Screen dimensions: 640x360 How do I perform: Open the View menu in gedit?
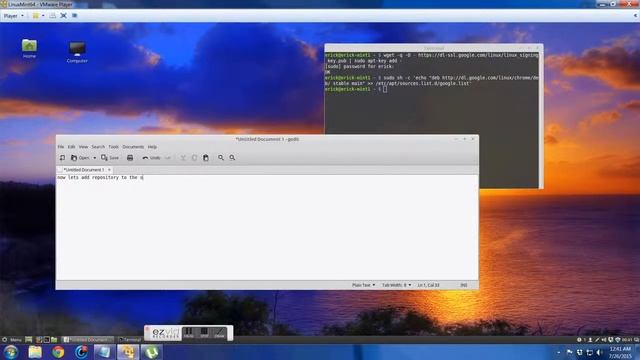[83, 147]
